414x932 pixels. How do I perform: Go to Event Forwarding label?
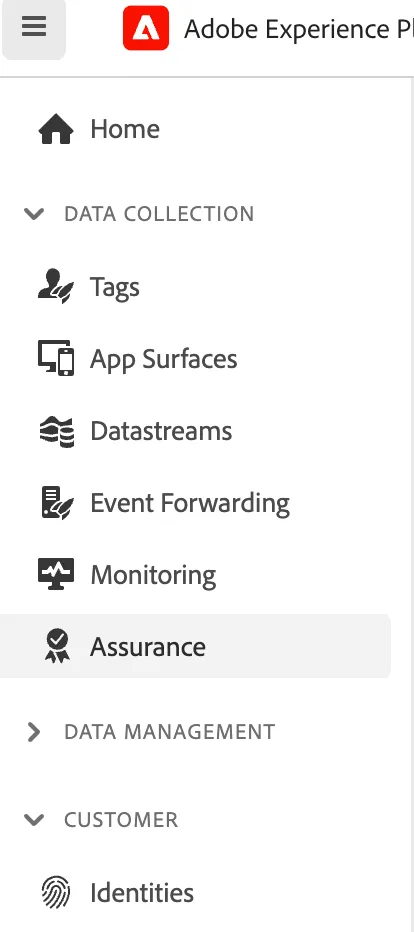coord(190,503)
